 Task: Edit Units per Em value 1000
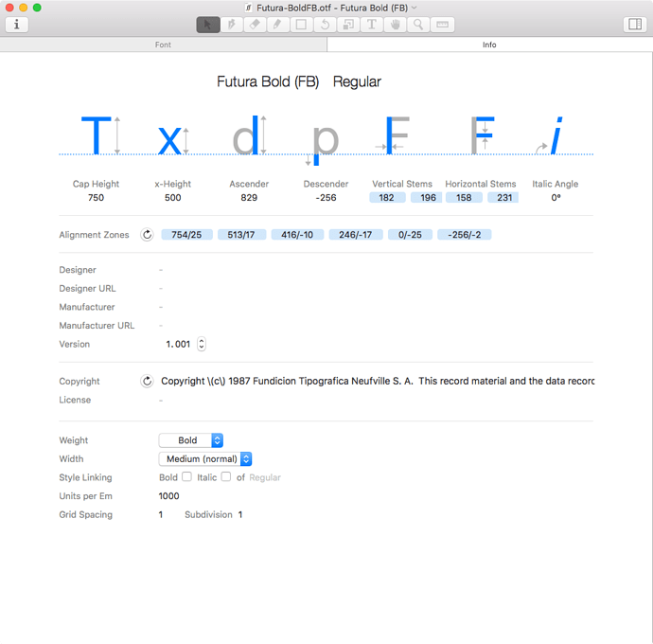coord(168,496)
